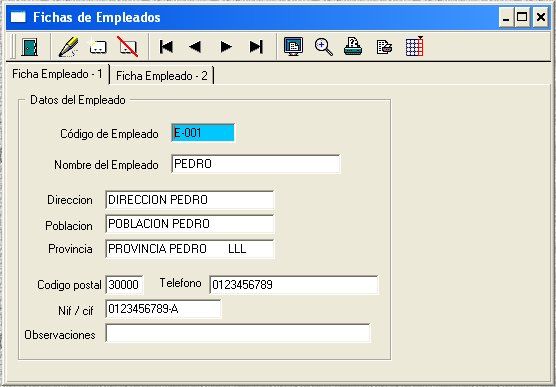Switch to Ficha Empleado - 1 tab
Screen dimensions: 556x387
click(57, 74)
